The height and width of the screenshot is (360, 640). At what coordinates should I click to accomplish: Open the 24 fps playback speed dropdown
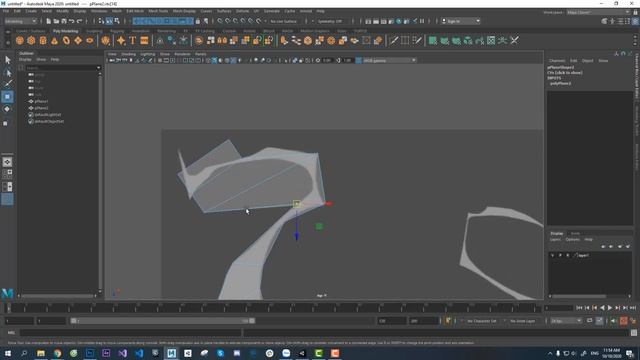[x=566, y=321]
